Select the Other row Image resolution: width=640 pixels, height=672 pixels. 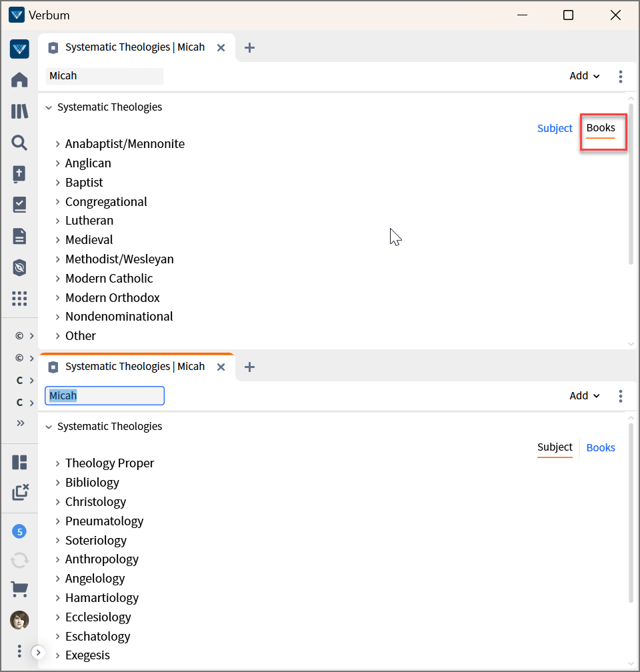point(80,335)
